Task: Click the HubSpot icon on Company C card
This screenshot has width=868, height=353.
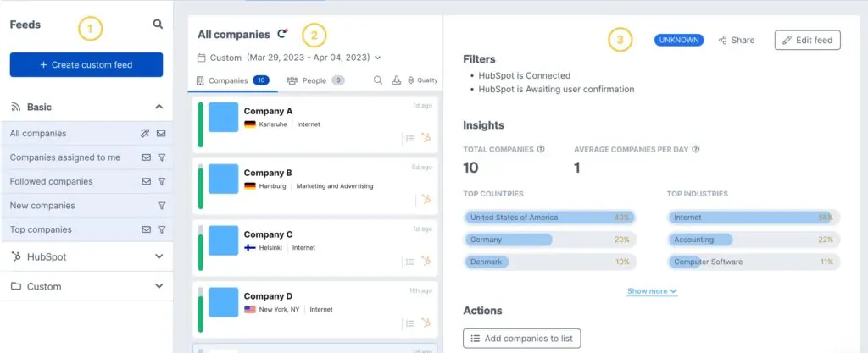Action: [x=426, y=261]
